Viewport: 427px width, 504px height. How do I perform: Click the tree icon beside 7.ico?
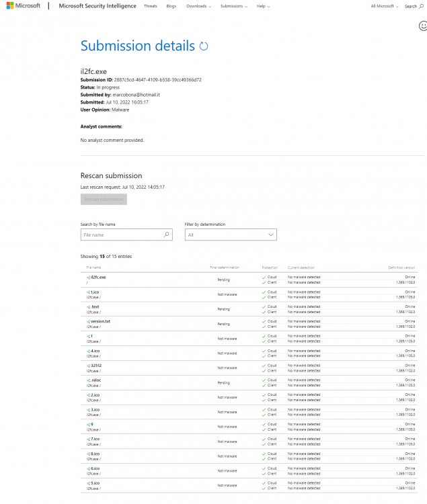[88, 439]
